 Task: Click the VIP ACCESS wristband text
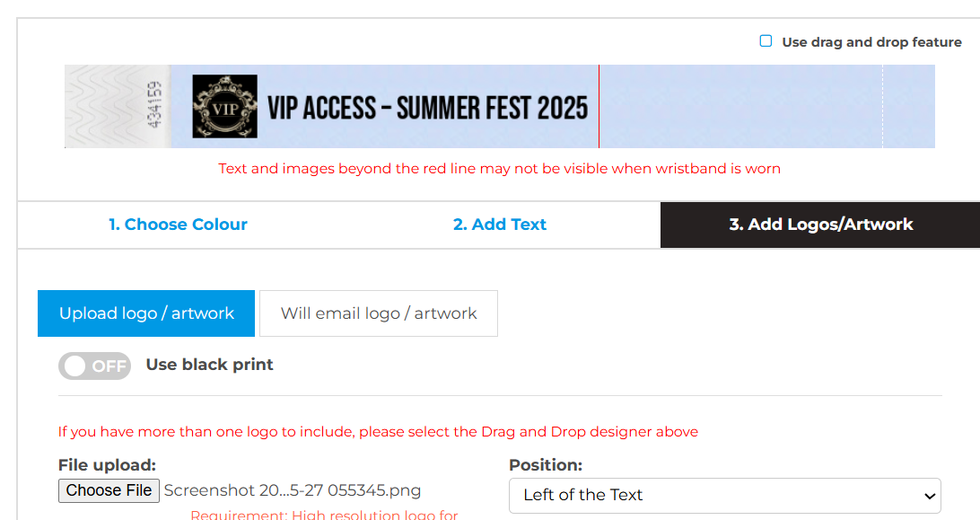point(427,109)
